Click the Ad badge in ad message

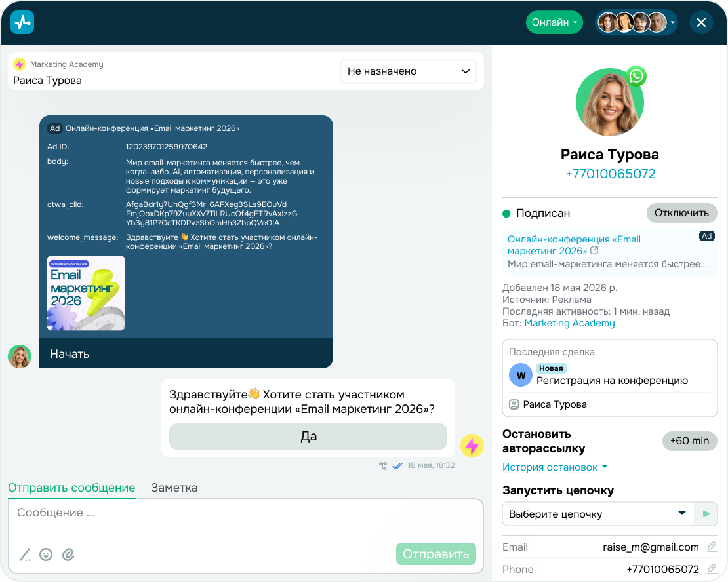tap(55, 128)
